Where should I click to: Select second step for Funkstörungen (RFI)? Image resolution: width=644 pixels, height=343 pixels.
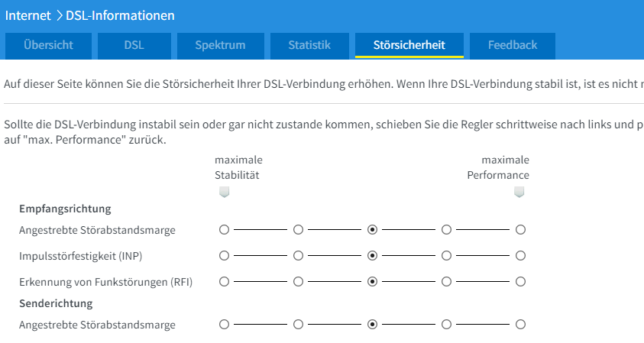pos(298,282)
